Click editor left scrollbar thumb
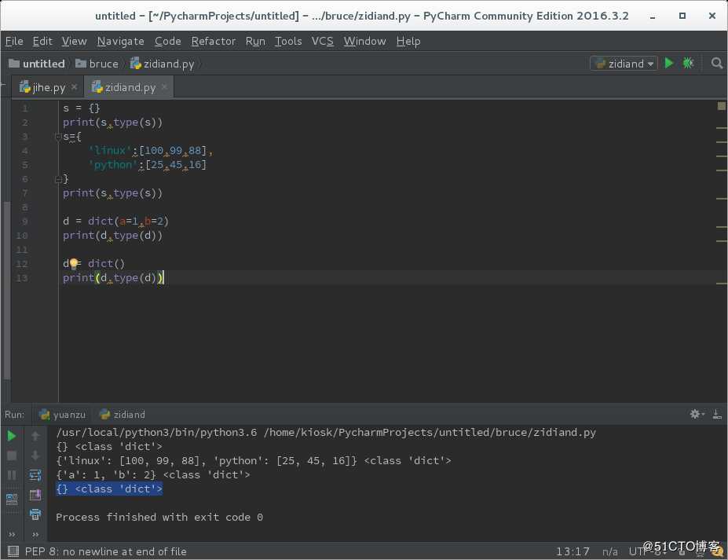728x560 pixels. (x=6, y=291)
